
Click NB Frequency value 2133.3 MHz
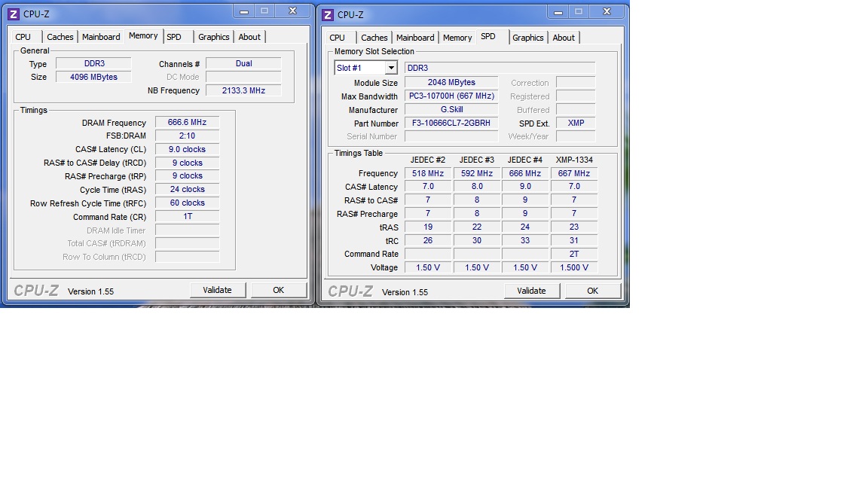[243, 90]
